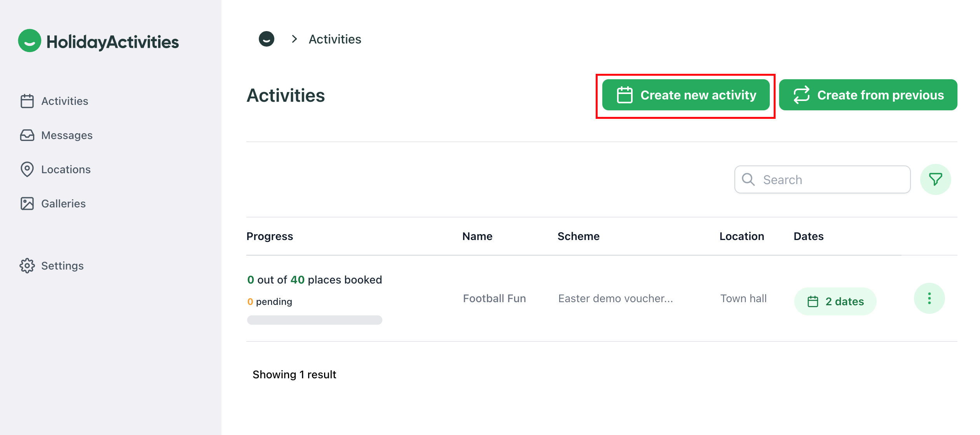
Task: Click the calendar icon in the 2 dates badge
Action: tap(813, 301)
